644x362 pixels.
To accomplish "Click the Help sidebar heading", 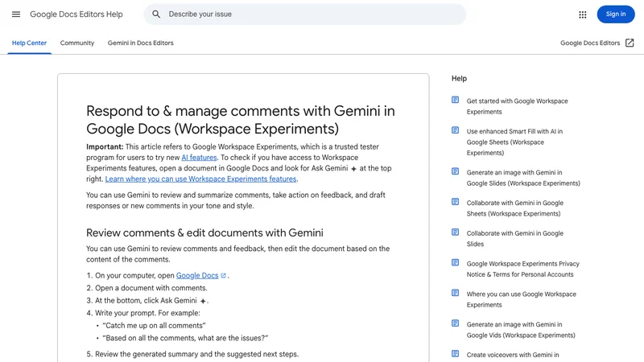I will pyautogui.click(x=459, y=78).
